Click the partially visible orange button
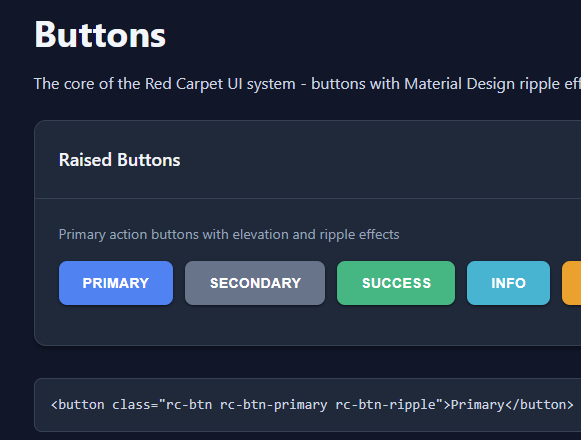The width and height of the screenshot is (581, 440). coord(572,283)
